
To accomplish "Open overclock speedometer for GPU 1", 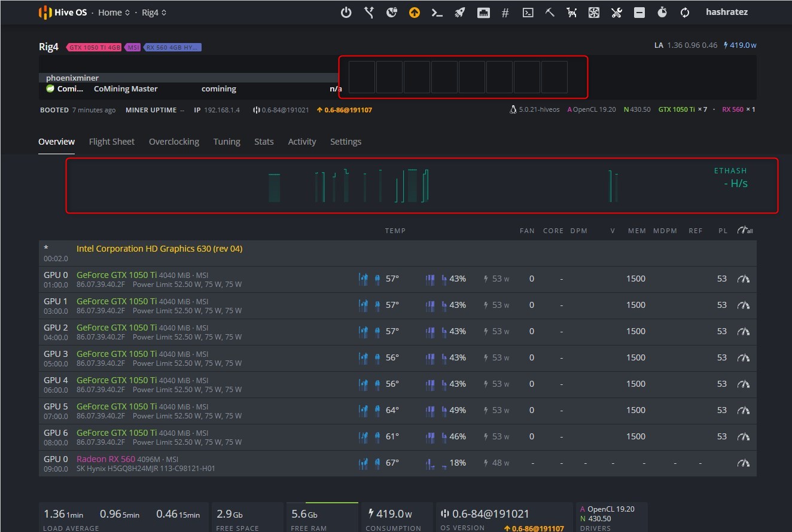I will (744, 305).
